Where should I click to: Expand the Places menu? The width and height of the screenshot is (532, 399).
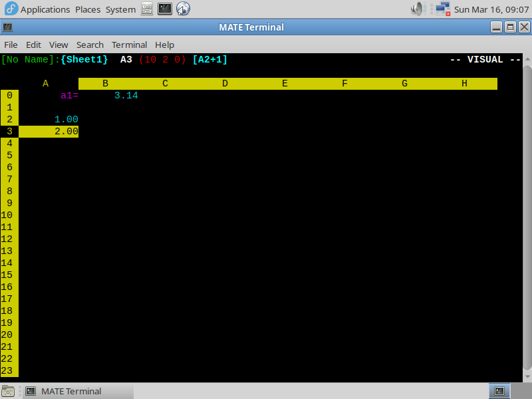[88, 9]
